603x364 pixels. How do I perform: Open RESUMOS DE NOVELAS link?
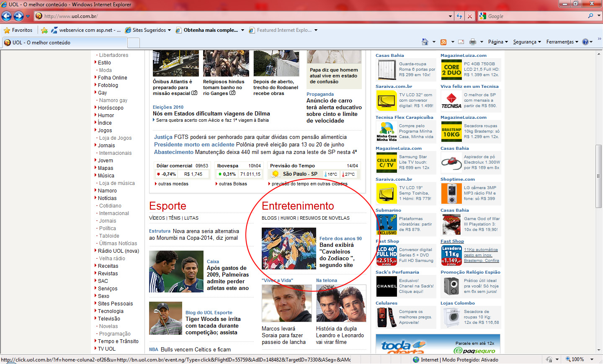coord(325,218)
